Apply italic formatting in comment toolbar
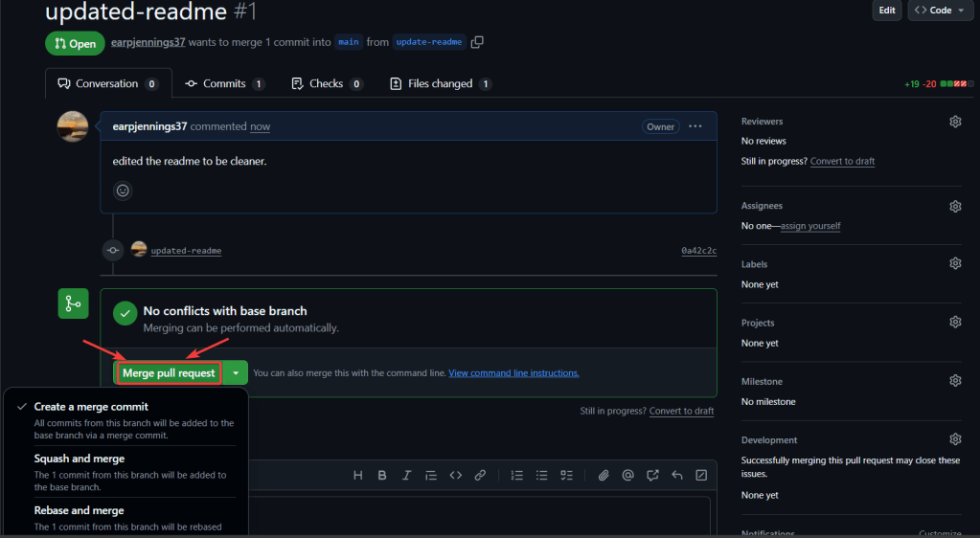 pyautogui.click(x=406, y=475)
